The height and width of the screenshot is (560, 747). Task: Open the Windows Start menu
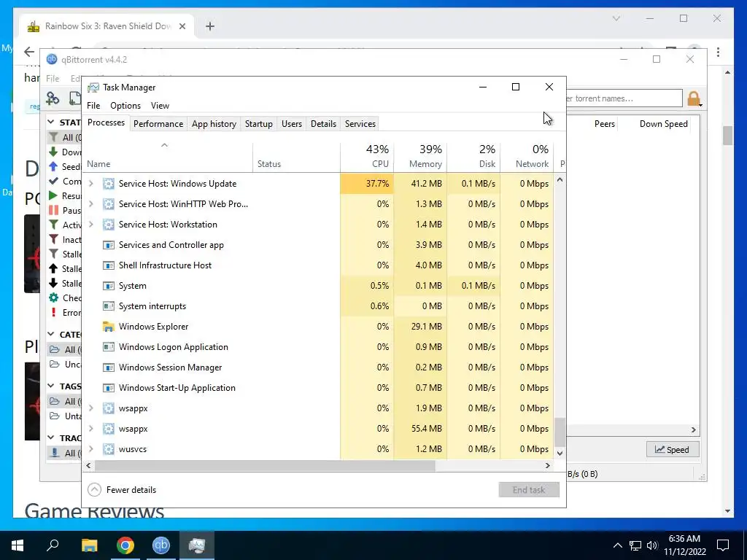18,545
